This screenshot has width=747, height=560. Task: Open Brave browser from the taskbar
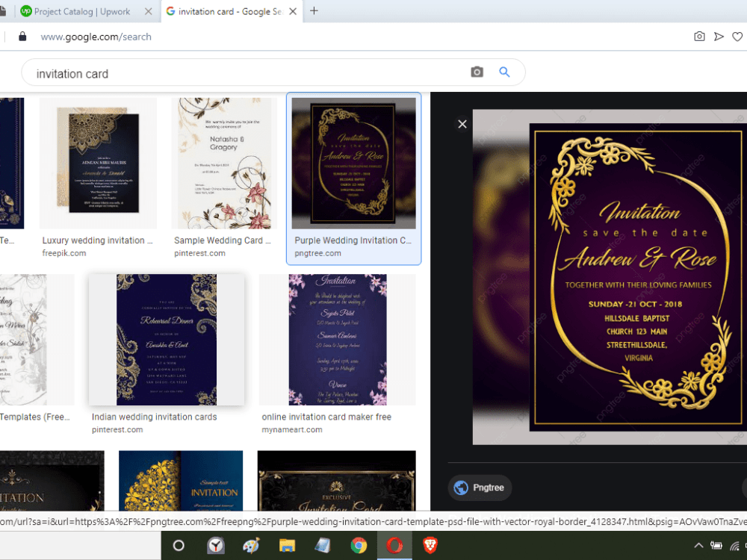click(430, 546)
